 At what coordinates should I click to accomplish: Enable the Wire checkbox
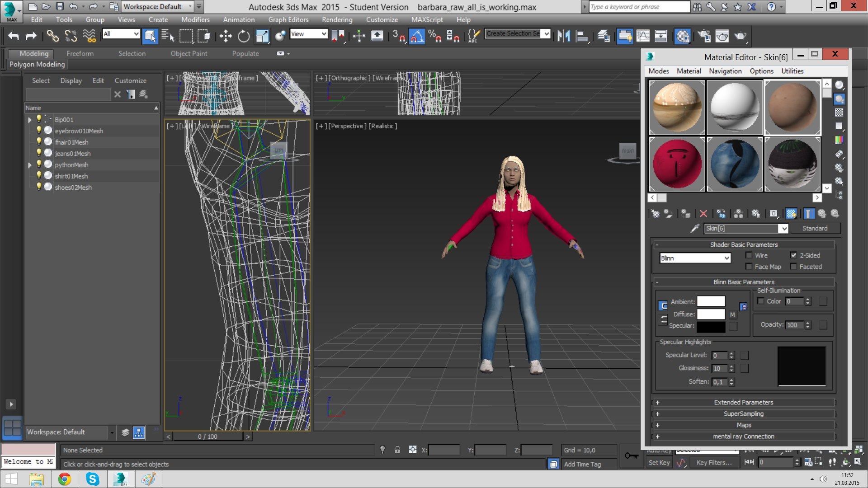(x=749, y=255)
